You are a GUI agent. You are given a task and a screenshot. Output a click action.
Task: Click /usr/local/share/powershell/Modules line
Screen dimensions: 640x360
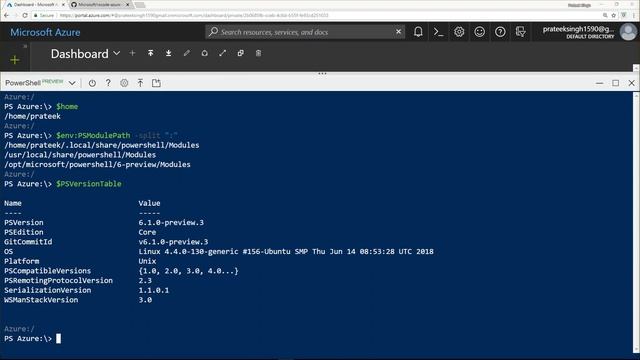tap(80, 155)
